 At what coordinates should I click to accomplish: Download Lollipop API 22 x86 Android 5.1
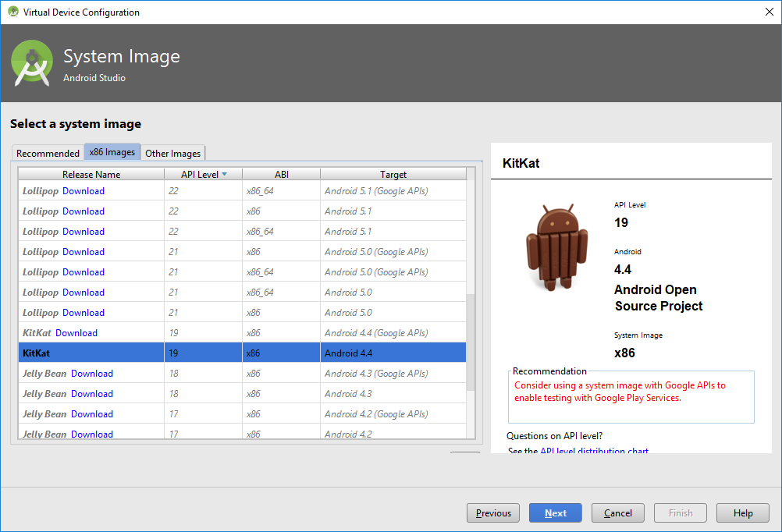pyautogui.click(x=84, y=211)
